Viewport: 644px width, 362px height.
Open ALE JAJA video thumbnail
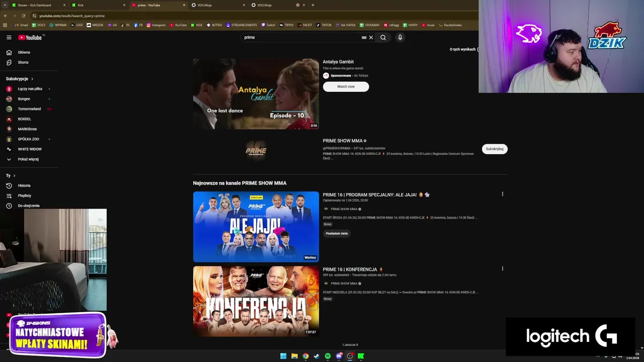[256, 227]
